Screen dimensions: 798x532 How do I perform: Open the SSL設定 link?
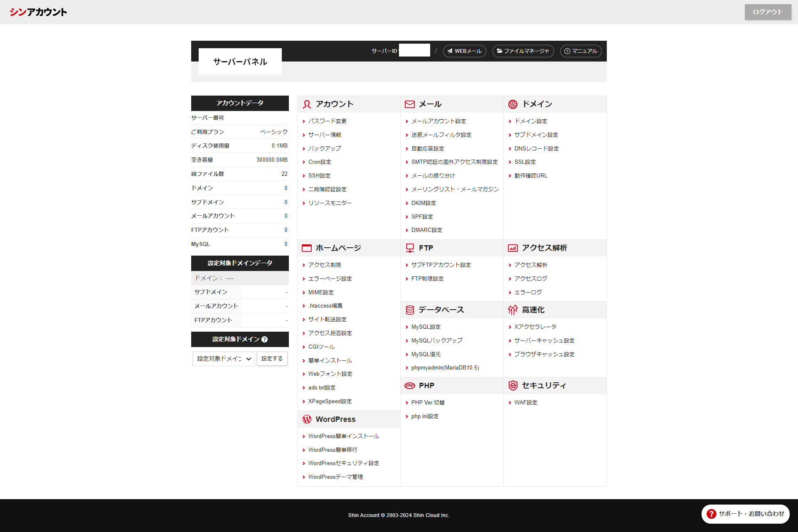coord(525,162)
